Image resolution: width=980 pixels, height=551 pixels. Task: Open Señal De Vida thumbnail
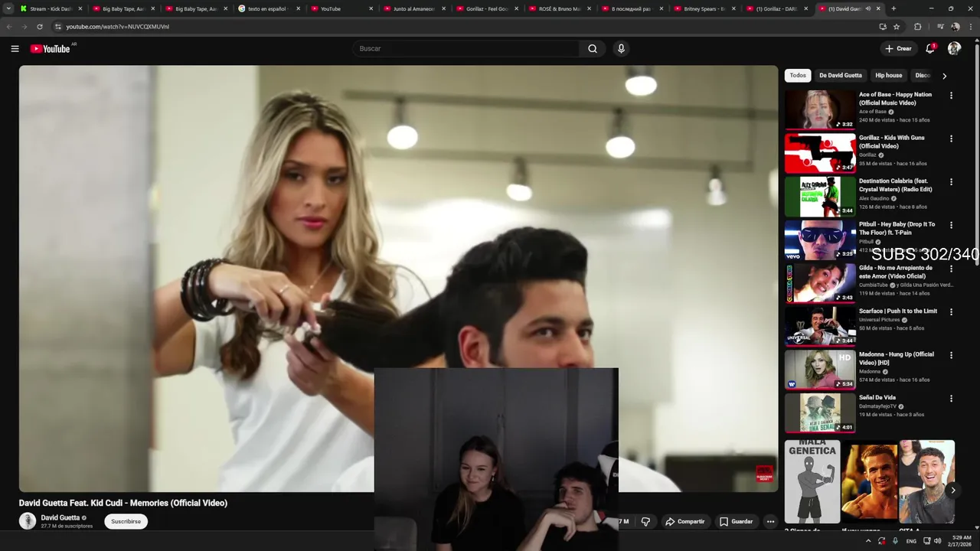click(820, 412)
